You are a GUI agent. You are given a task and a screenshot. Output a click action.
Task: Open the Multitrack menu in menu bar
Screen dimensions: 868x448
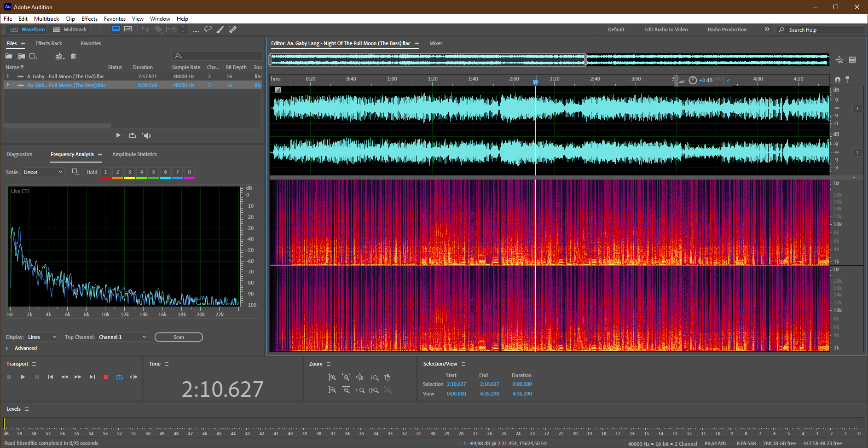46,19
